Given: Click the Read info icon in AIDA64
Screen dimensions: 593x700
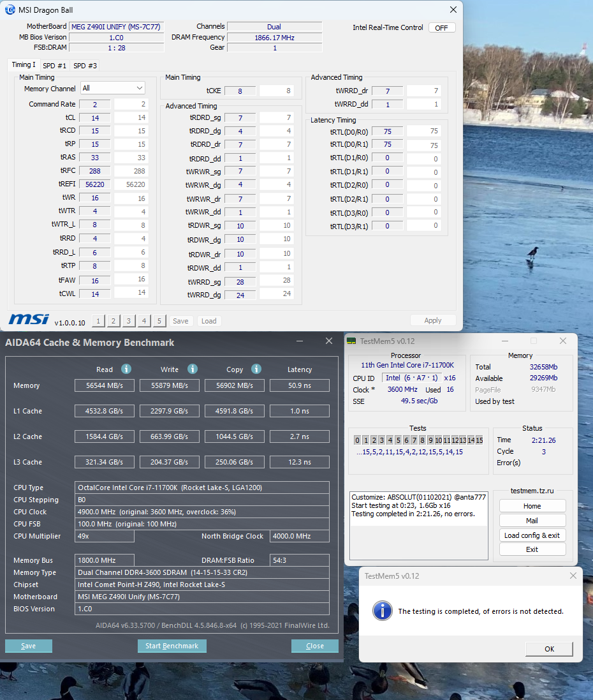Looking at the screenshot, I should [x=126, y=369].
